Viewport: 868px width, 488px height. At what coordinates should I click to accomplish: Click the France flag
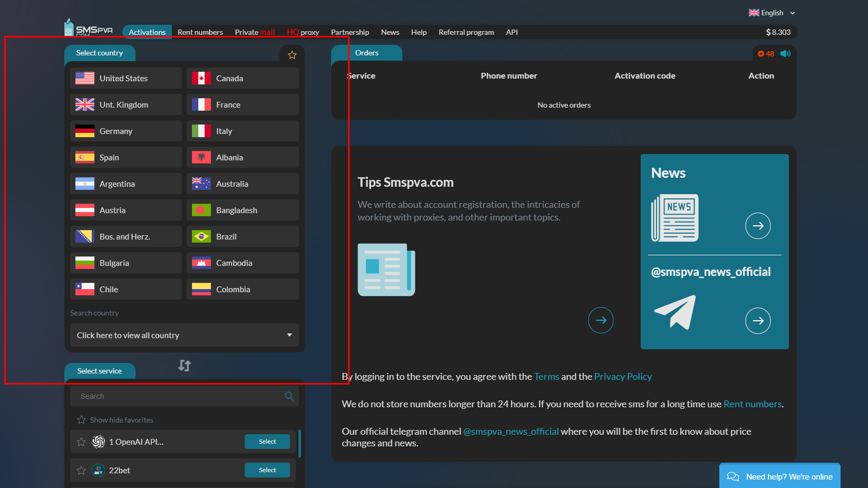(201, 104)
